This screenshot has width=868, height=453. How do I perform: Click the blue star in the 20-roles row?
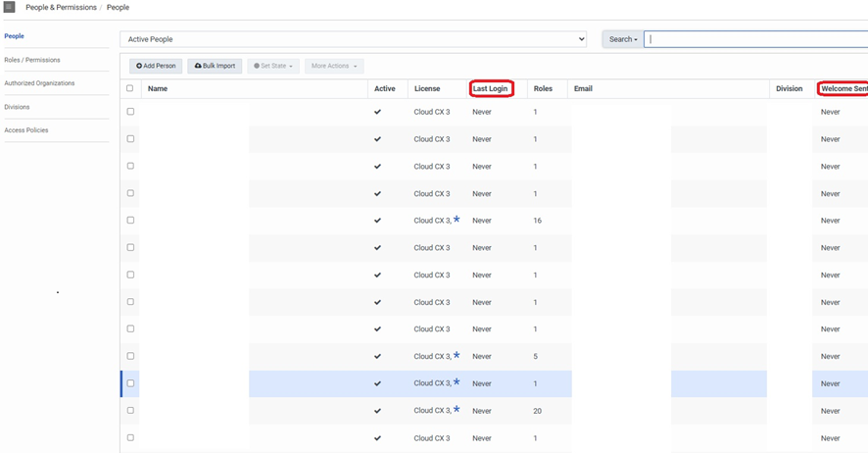click(457, 409)
